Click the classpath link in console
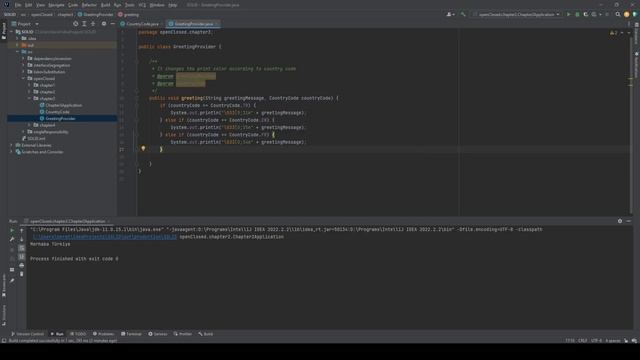The height and width of the screenshot is (360, 640). tap(105, 237)
